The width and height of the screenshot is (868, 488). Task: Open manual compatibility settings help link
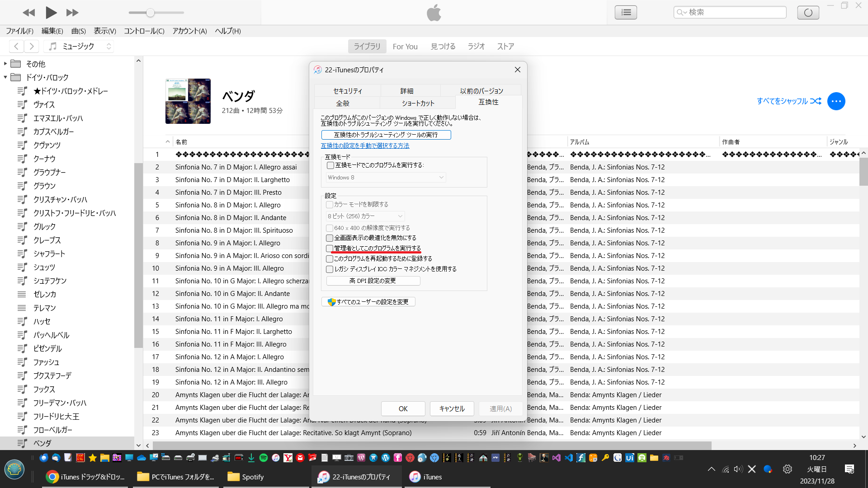365,145
